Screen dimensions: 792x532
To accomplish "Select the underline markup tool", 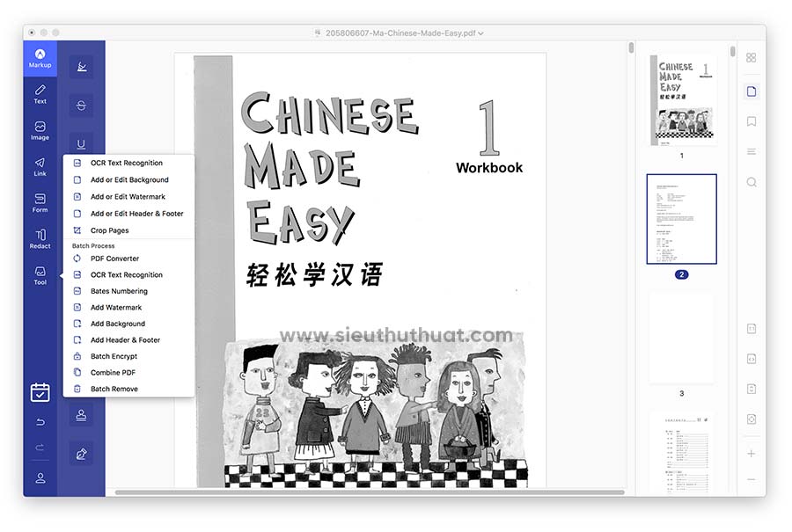I will click(81, 144).
